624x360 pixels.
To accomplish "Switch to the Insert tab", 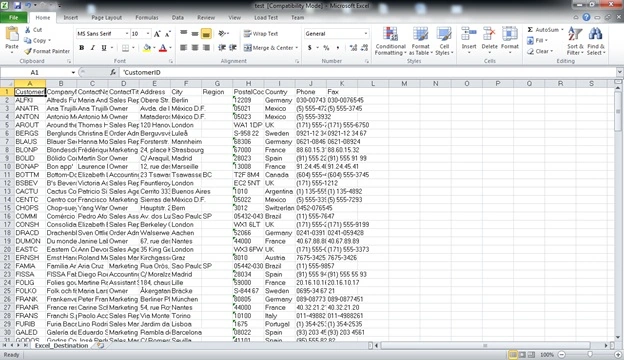I will [71, 18].
